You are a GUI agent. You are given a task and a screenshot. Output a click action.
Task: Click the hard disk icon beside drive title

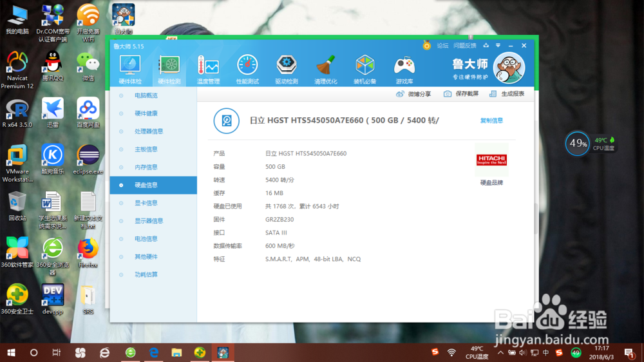(226, 121)
